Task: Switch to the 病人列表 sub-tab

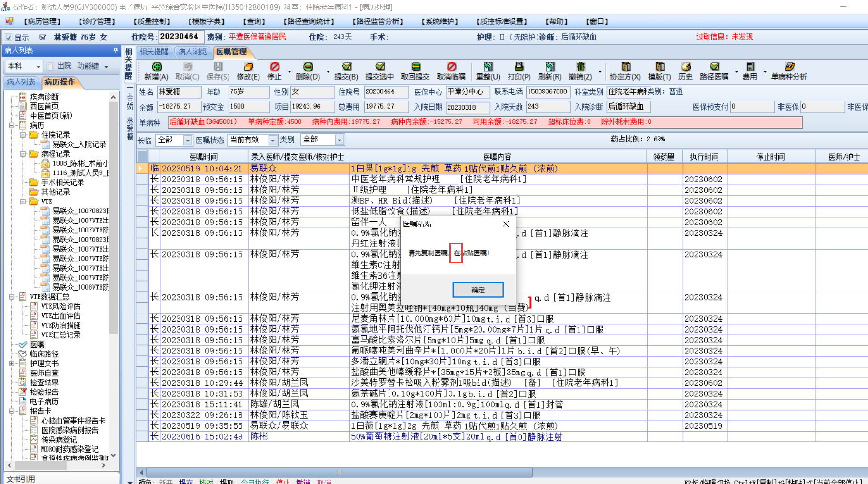Action: pyautogui.click(x=21, y=82)
